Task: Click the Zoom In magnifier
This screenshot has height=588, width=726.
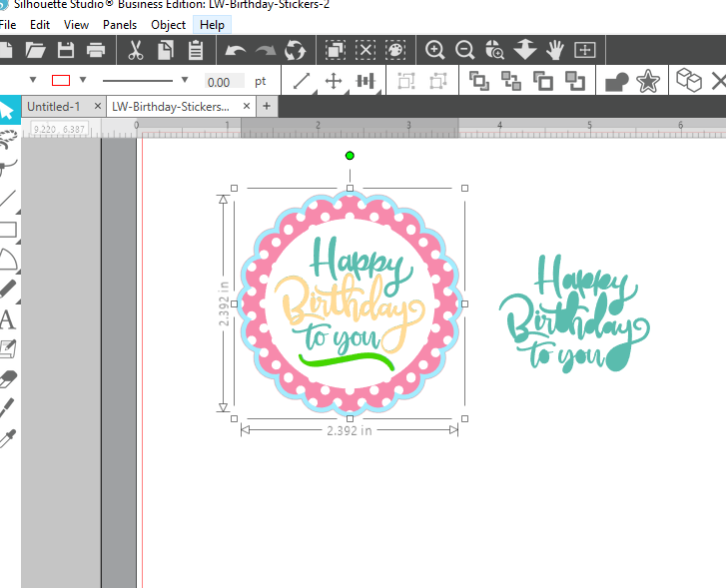Action: (x=434, y=50)
